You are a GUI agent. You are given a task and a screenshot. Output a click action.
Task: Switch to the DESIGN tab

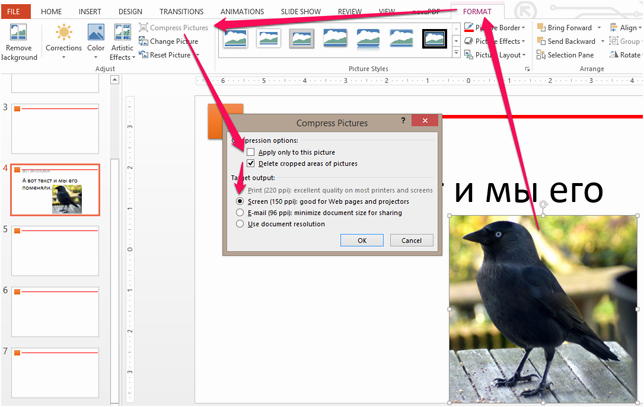tap(130, 11)
